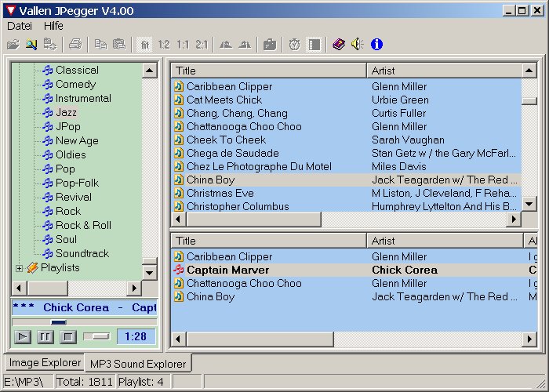Click the Pop-Folk genre icon

[x=48, y=183]
